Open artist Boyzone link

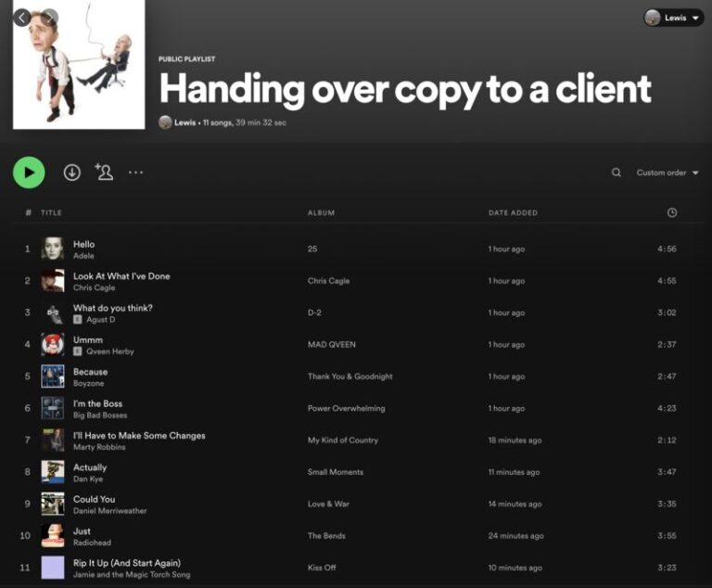tap(89, 384)
